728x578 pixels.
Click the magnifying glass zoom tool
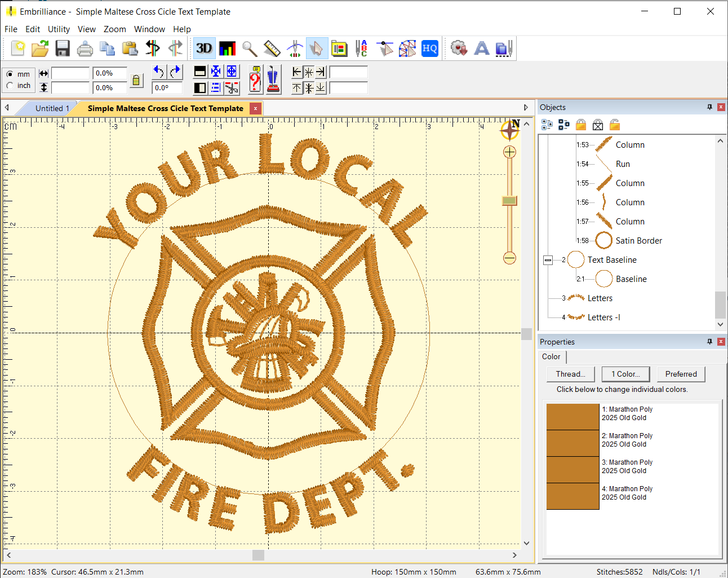coord(250,48)
